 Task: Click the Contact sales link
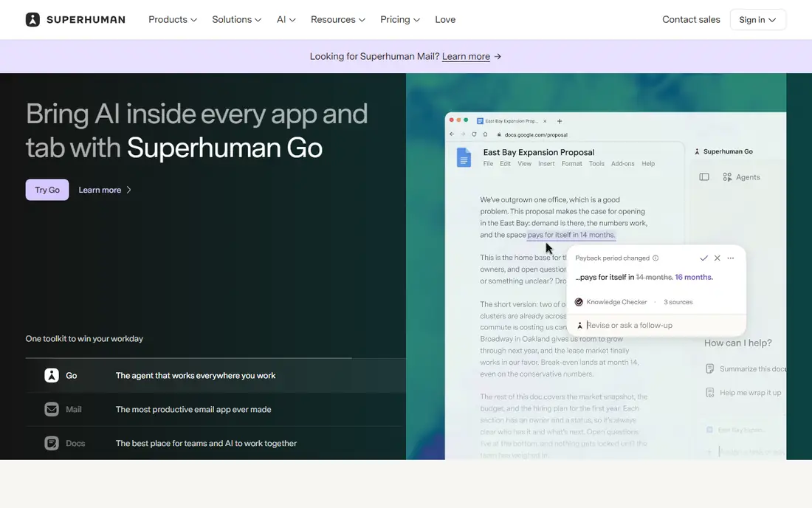point(691,20)
